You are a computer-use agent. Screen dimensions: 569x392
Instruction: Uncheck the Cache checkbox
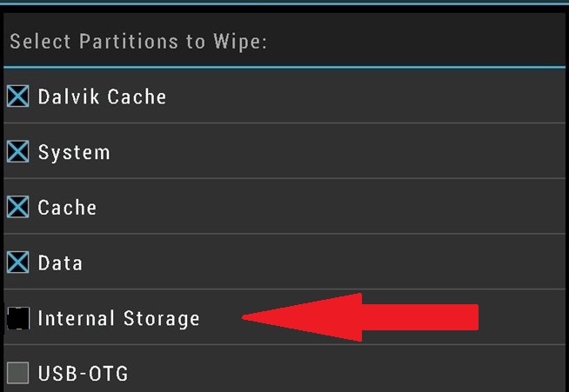tap(17, 207)
